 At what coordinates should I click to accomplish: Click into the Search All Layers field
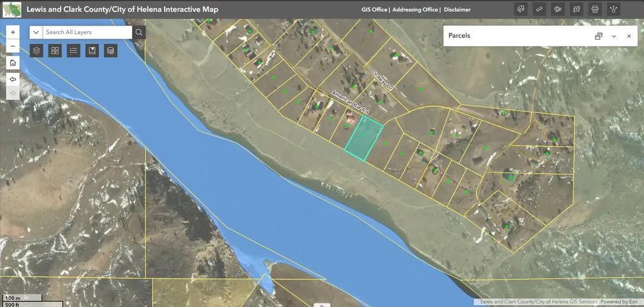(x=87, y=32)
